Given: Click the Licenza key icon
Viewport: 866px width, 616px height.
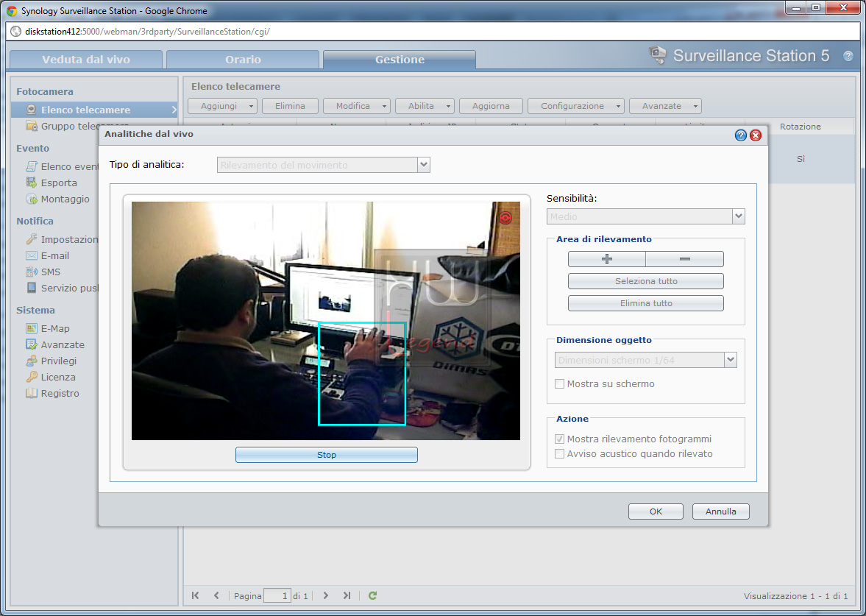Looking at the screenshot, I should [x=32, y=377].
